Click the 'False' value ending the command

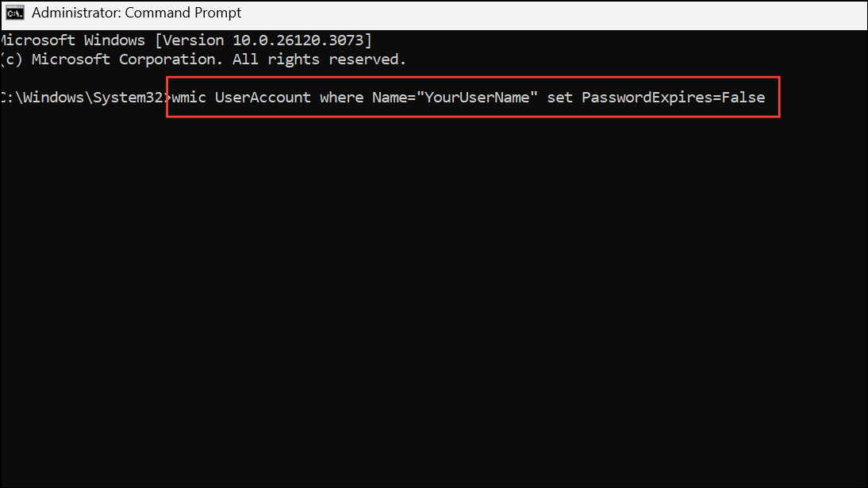743,98
